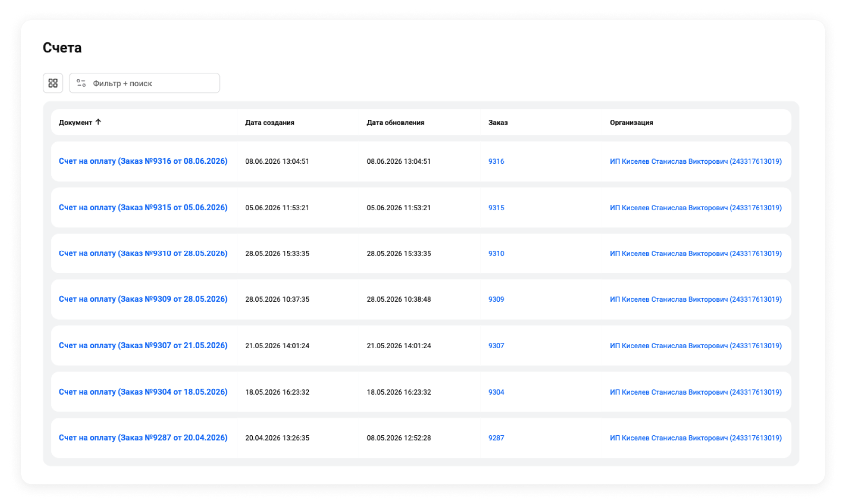
Task: Open the invoice for Заказ №9287 от 20.04.2026
Action: point(143,438)
